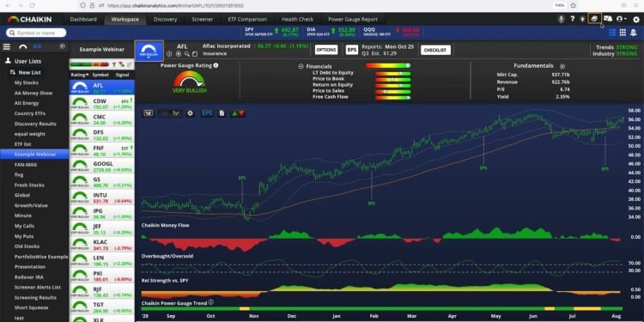
Task: Click the Free Cash Flow rating bar
Action: pyautogui.click(x=392, y=97)
